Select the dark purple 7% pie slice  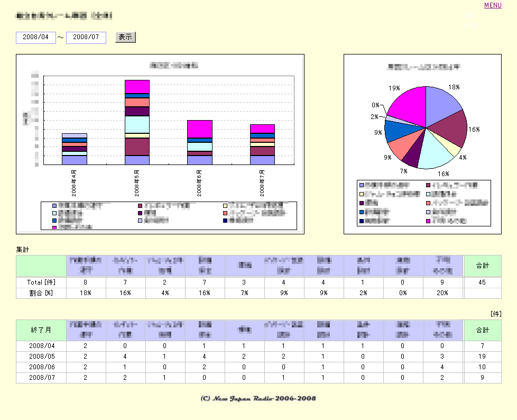click(412, 154)
